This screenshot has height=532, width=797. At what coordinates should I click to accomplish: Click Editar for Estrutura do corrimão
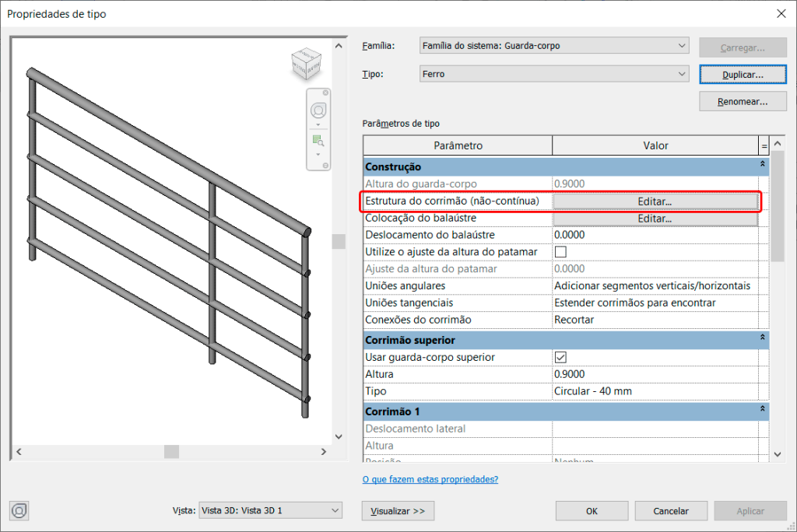655,201
